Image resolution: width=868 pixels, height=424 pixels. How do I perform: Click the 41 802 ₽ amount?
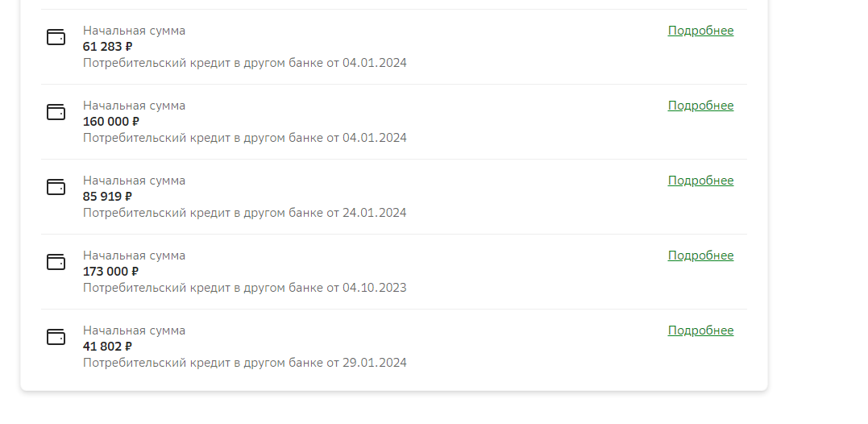[x=107, y=347]
